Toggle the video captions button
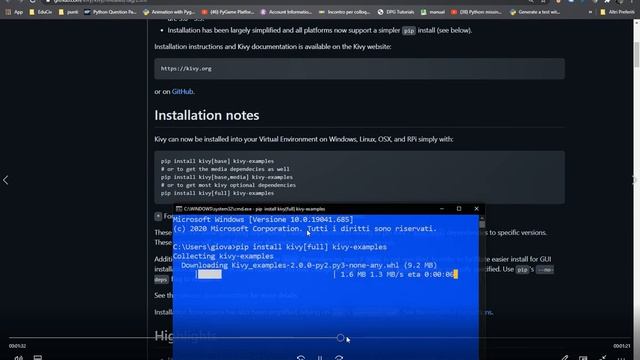This screenshot has height=360, width=640. (38, 358)
